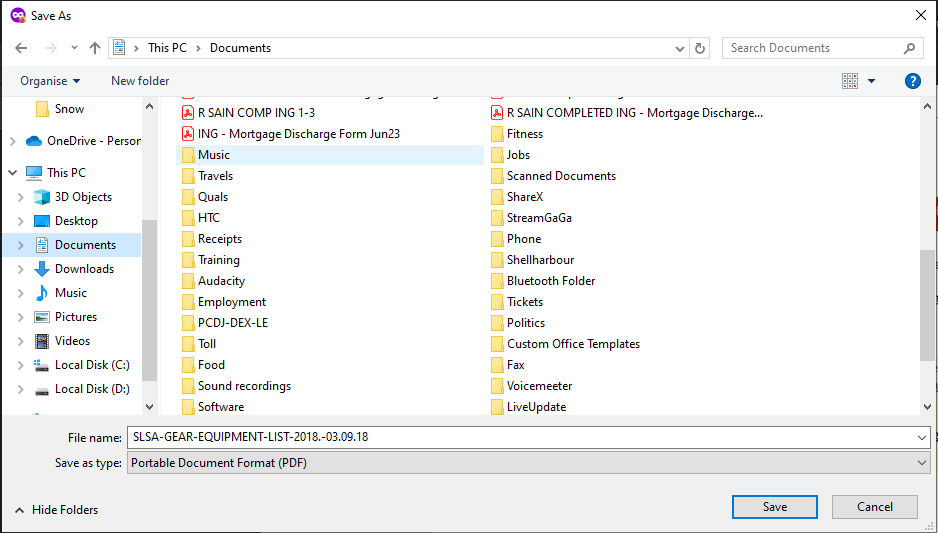Screen dimensions: 938x533
Task: Click the Fitness folder icon
Action: (497, 133)
